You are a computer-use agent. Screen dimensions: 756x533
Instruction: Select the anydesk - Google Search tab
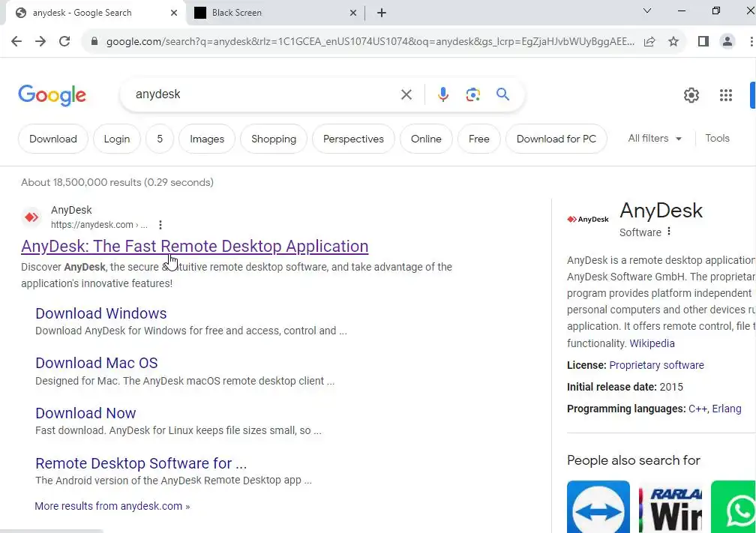[x=95, y=13]
